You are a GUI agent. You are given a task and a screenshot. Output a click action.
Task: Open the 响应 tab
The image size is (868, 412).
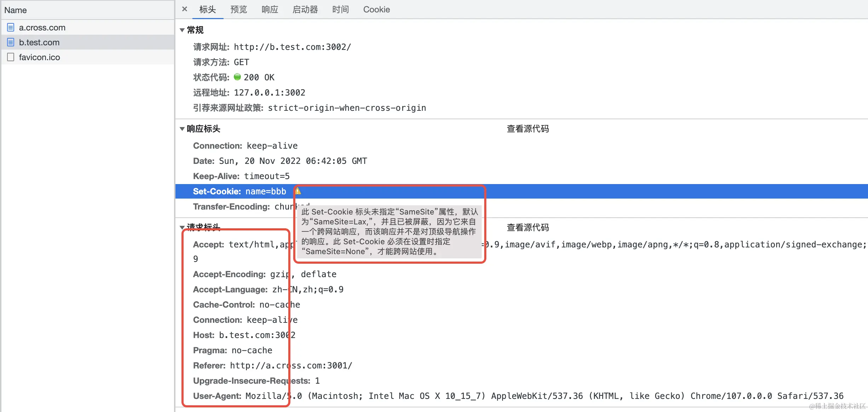click(270, 10)
